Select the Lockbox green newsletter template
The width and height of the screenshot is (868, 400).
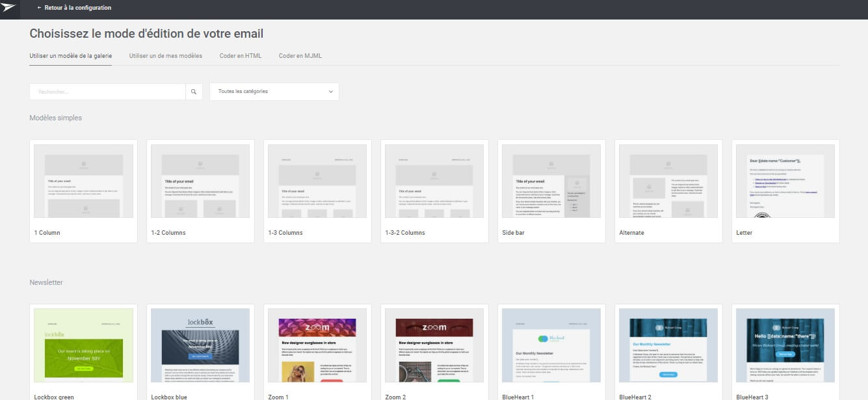[83, 345]
